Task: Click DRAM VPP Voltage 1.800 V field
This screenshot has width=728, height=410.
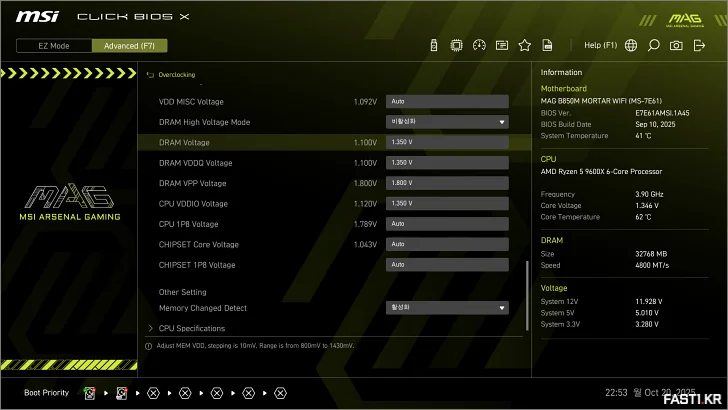Action: click(447, 183)
